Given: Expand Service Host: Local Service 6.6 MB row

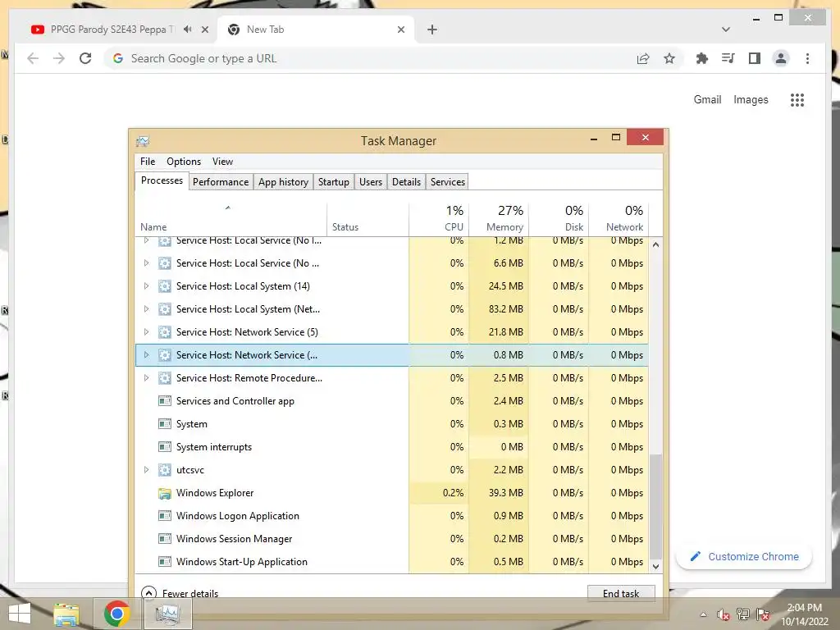Looking at the screenshot, I should [146, 263].
